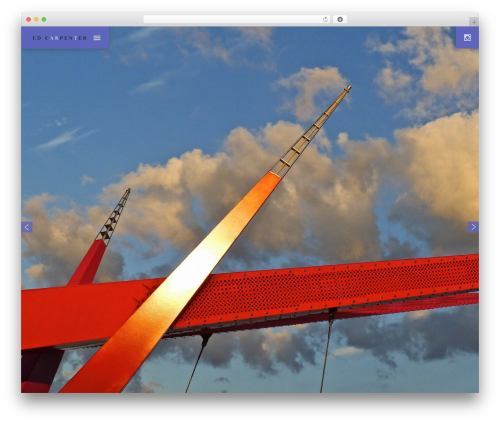Image resolution: width=500 pixels, height=423 pixels.
Task: Maximize window using the green button
Action: 44,20
